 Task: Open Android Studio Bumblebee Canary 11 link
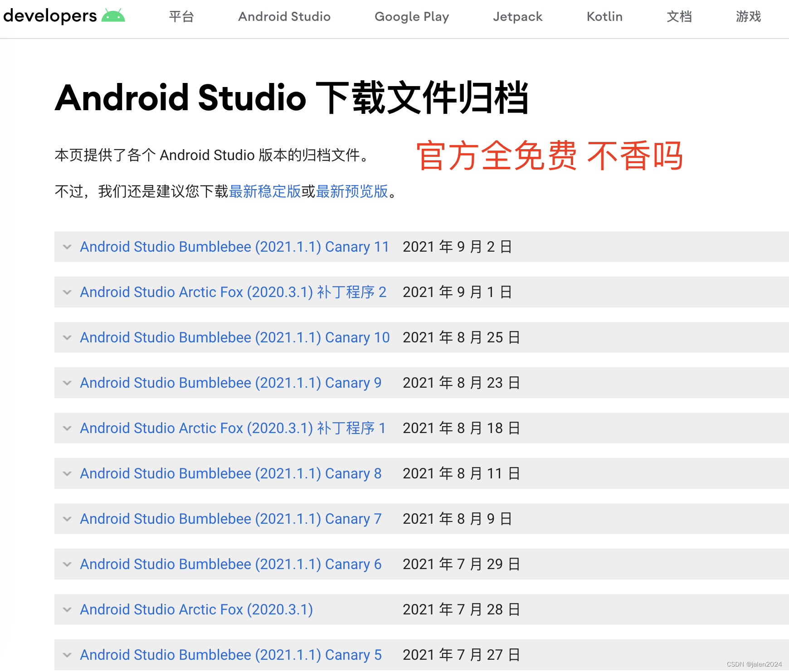(x=234, y=247)
